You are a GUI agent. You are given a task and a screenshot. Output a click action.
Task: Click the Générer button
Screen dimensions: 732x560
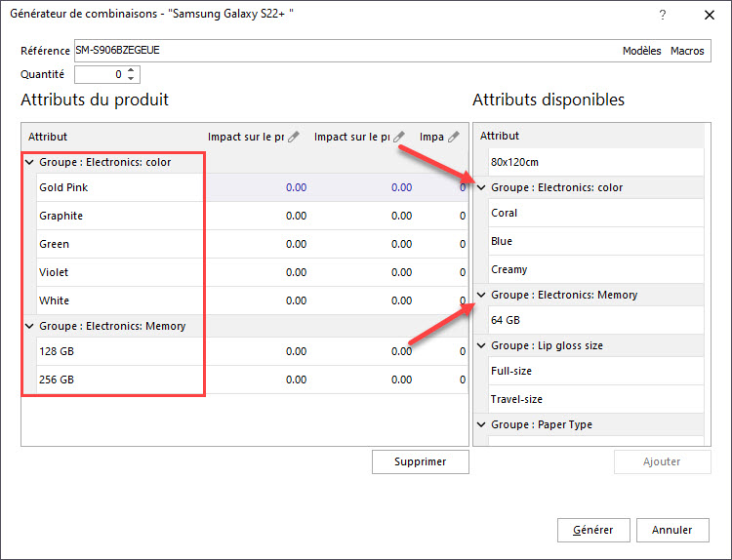click(593, 530)
